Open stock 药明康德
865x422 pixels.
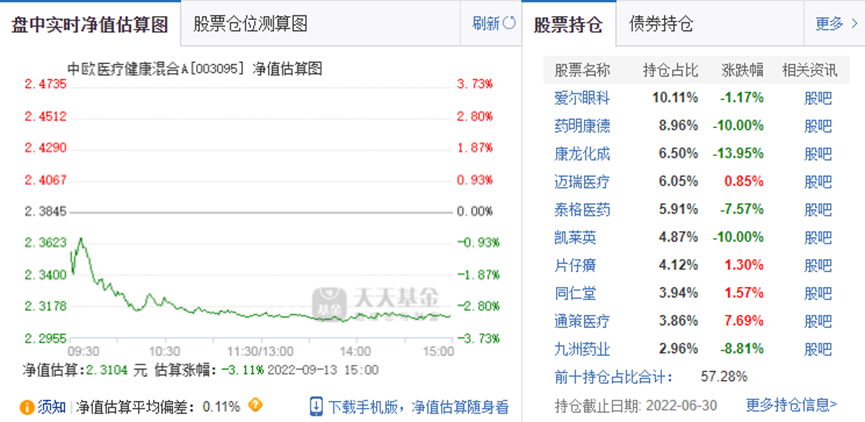pos(582,126)
